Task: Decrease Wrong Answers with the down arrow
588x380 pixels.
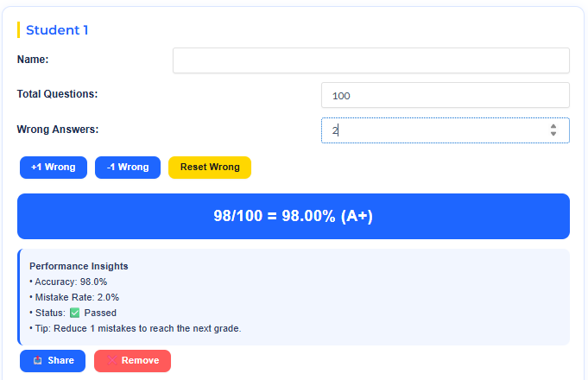Action: pyautogui.click(x=553, y=134)
